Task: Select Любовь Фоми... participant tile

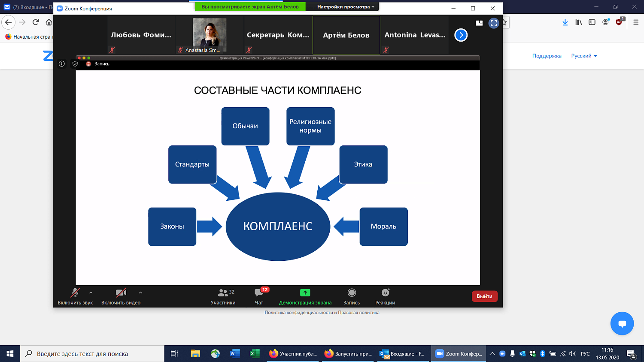Action: click(141, 35)
